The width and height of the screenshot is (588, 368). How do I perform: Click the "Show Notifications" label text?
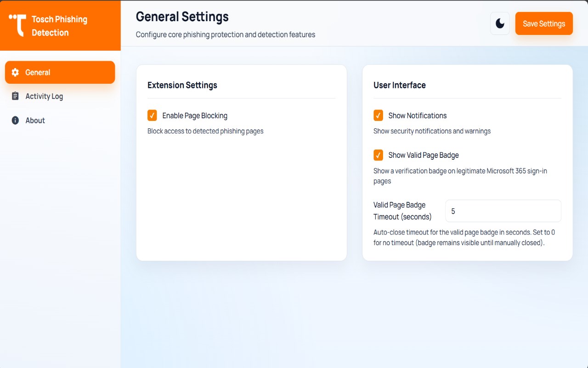coord(417,115)
